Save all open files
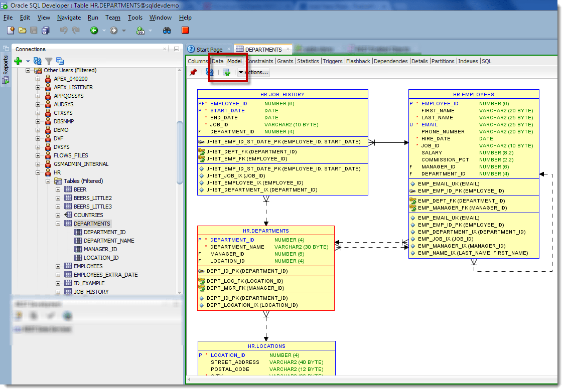The height and width of the screenshot is (392, 565). (46, 30)
